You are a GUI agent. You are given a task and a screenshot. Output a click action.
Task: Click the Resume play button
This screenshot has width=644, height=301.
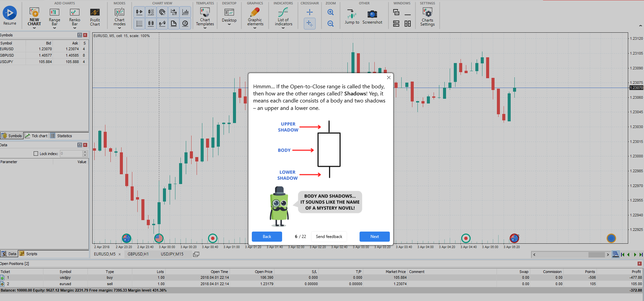pyautogui.click(x=10, y=13)
